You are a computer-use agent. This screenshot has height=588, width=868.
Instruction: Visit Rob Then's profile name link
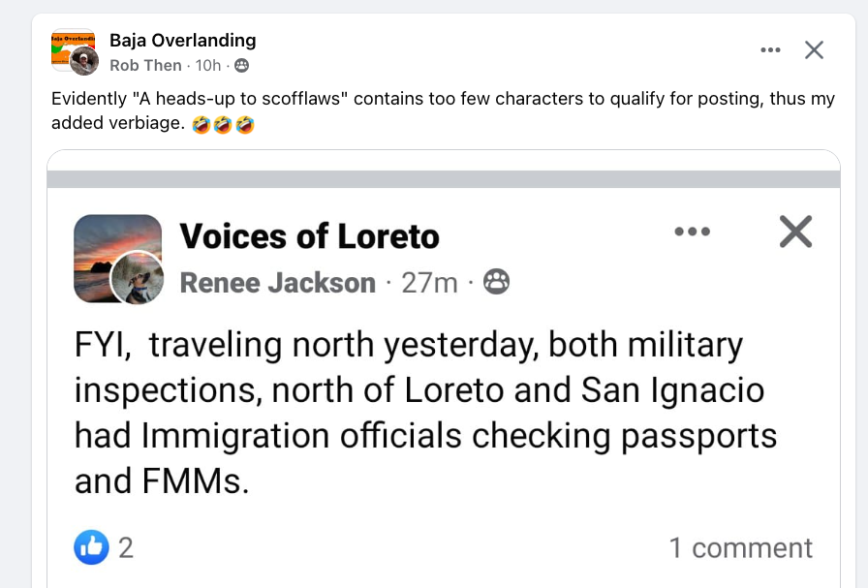[x=145, y=65]
